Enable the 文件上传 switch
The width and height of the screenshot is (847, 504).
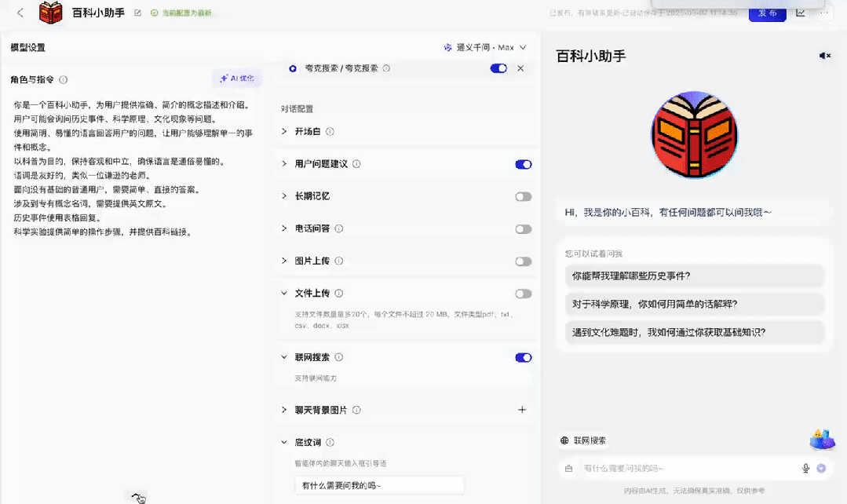click(523, 294)
